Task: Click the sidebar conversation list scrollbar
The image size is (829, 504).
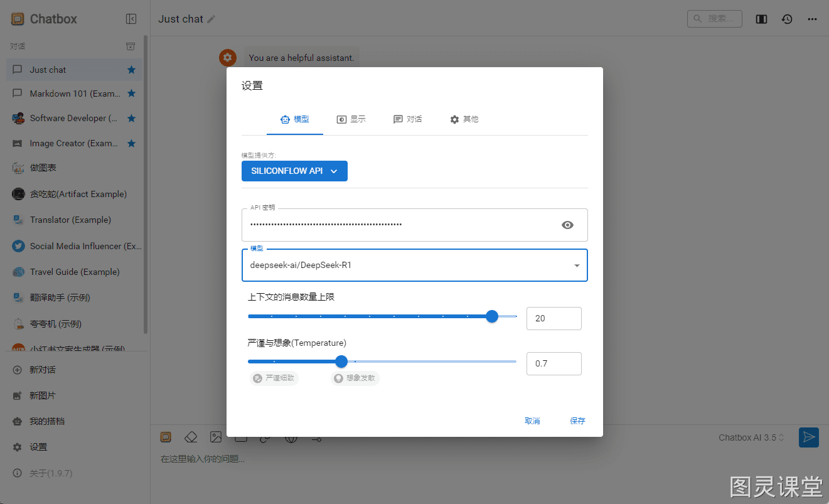Action: pos(146,185)
